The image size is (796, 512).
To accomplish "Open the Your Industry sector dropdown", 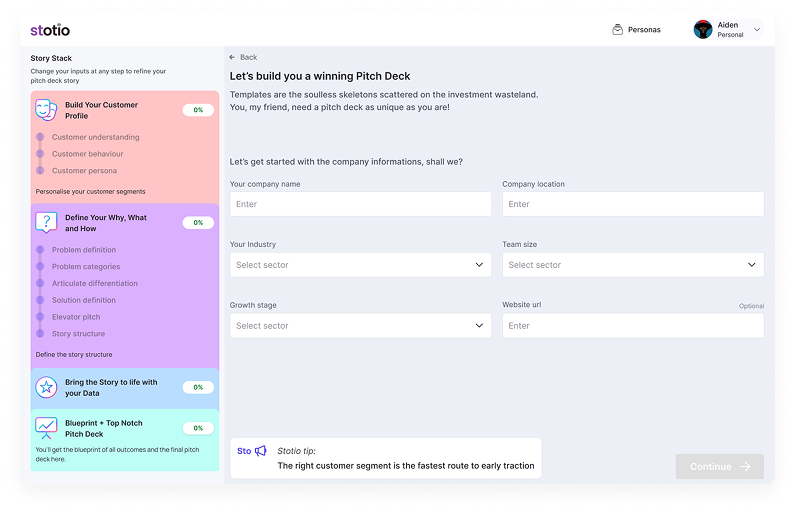I will [x=360, y=265].
